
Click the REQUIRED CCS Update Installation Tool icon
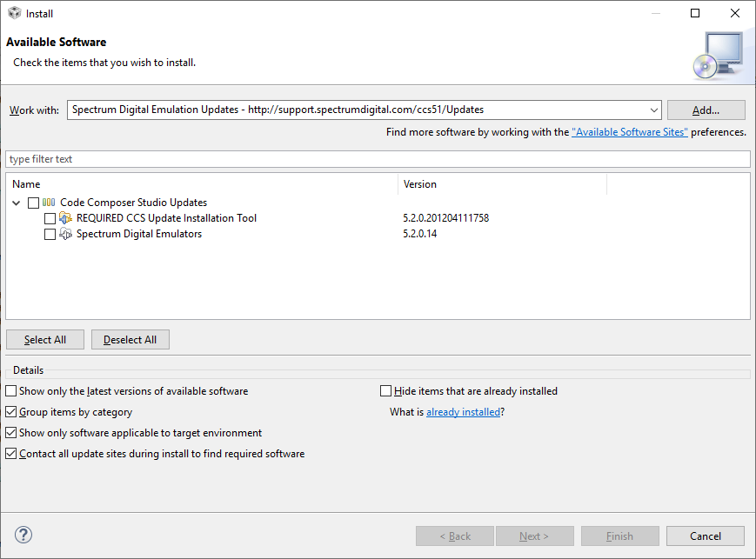click(x=65, y=218)
